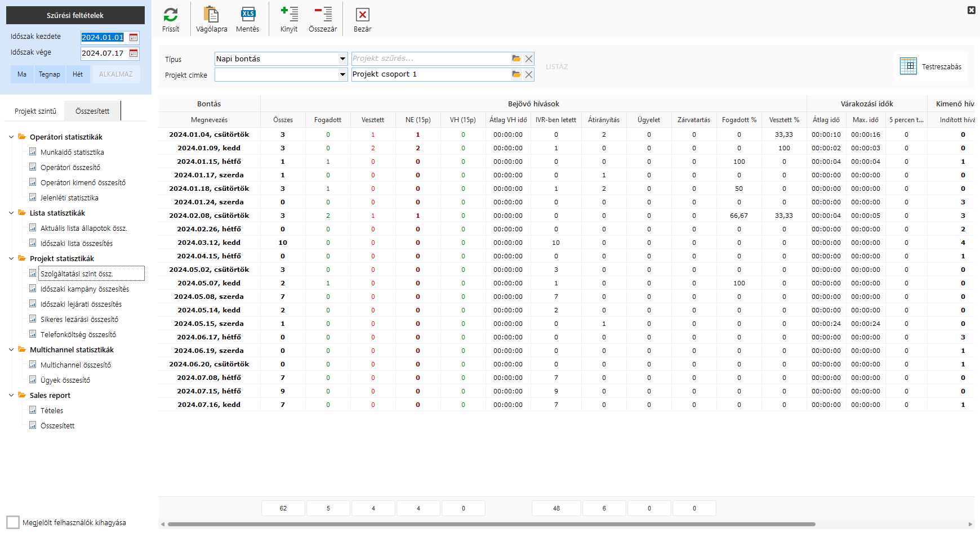Expand all rows with Kinyit icon
Screen dimensions: 980x533
tap(289, 15)
